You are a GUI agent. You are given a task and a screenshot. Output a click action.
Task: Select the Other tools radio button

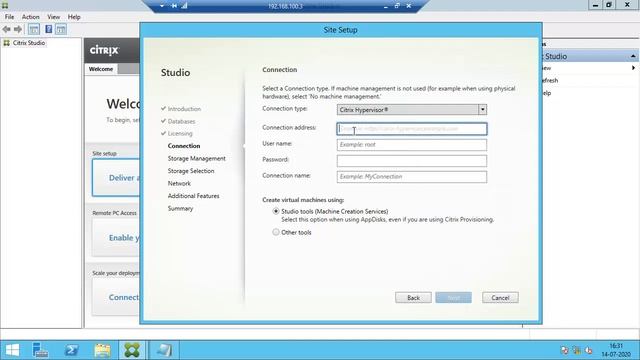[276, 232]
